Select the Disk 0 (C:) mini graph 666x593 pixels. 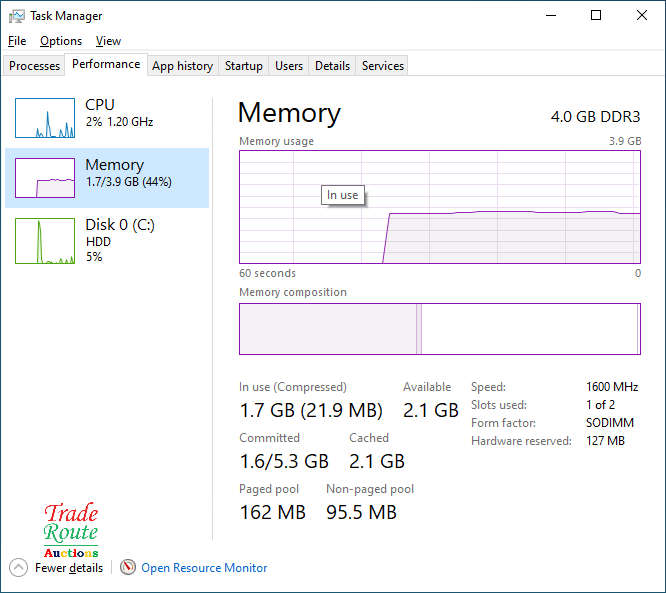(45, 241)
